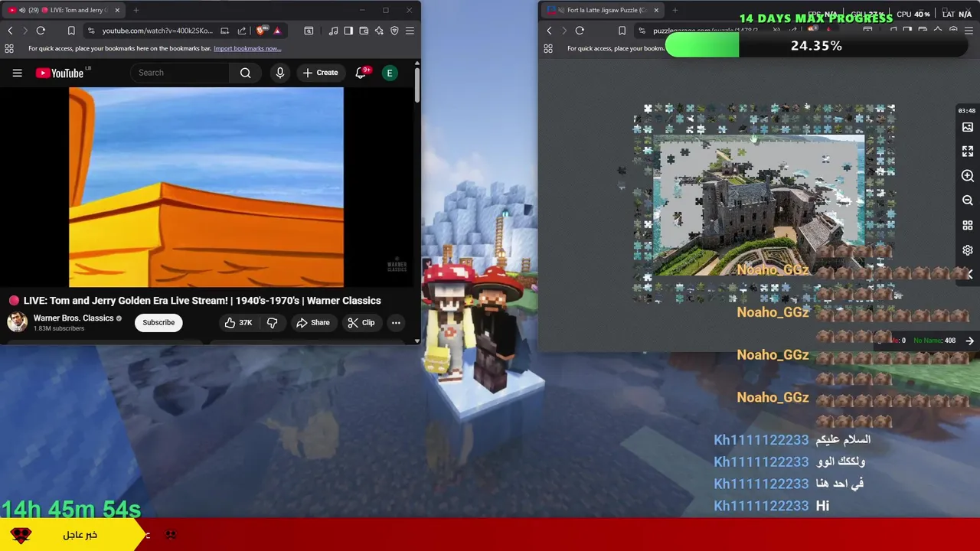
Task: Open the browser main menu in YouTube window
Action: (410, 31)
